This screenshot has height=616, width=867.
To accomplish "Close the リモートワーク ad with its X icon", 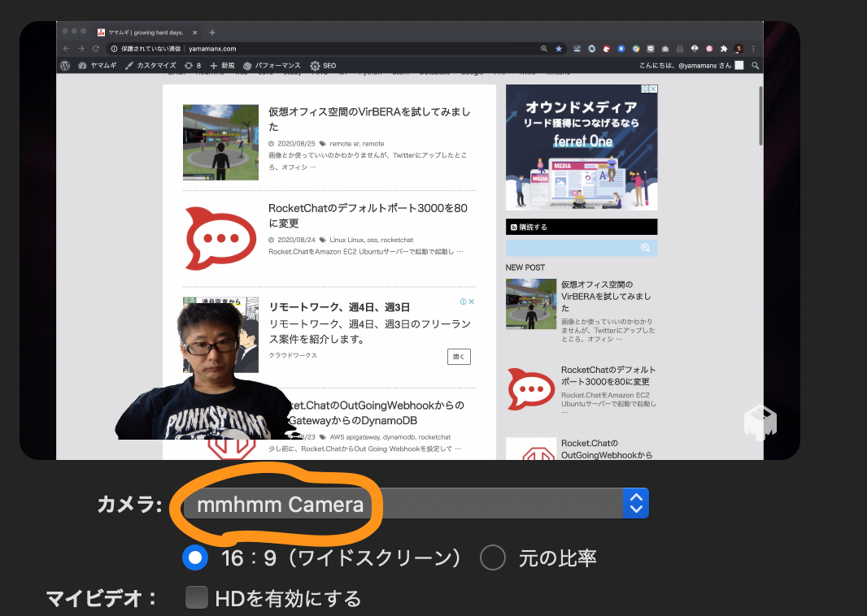I will [472, 301].
